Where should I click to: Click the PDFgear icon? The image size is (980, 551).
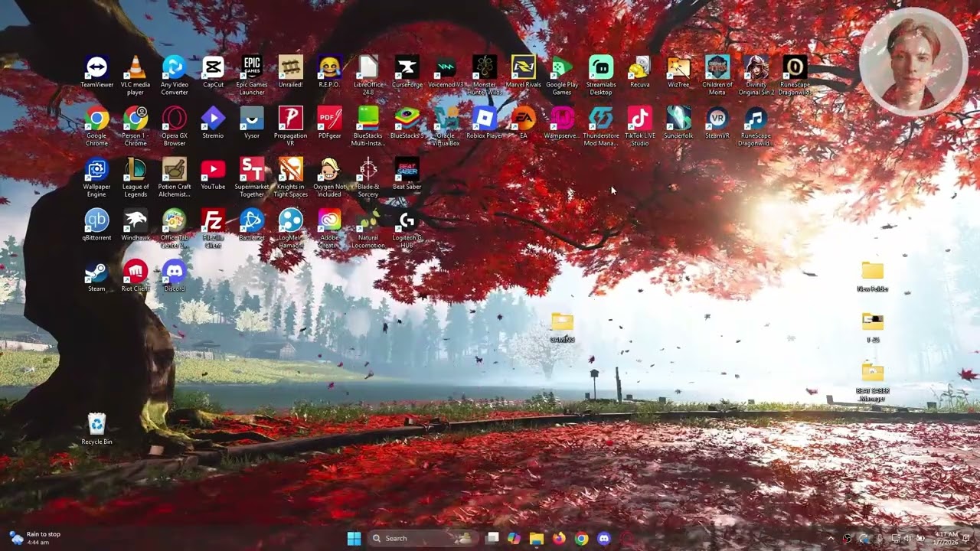pos(329,119)
